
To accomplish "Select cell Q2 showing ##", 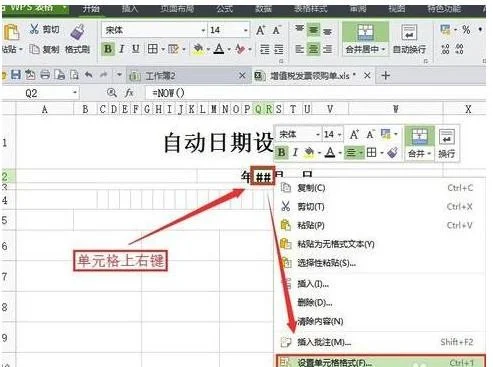I will point(263,177).
